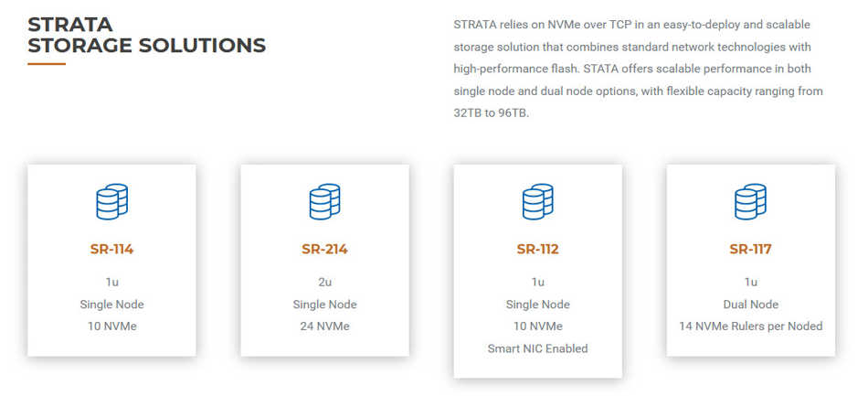Click 'Smart NIC Enabled' in SR-112 card
This screenshot has width=868, height=396.
pos(537,348)
